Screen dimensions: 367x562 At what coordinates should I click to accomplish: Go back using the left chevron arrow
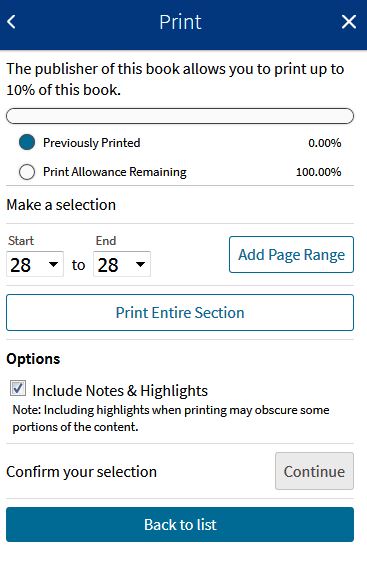point(11,22)
